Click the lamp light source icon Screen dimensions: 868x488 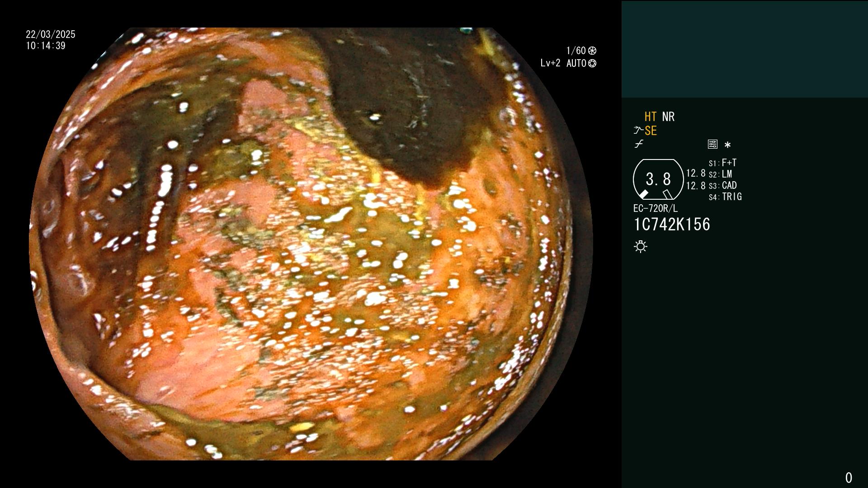tap(641, 247)
